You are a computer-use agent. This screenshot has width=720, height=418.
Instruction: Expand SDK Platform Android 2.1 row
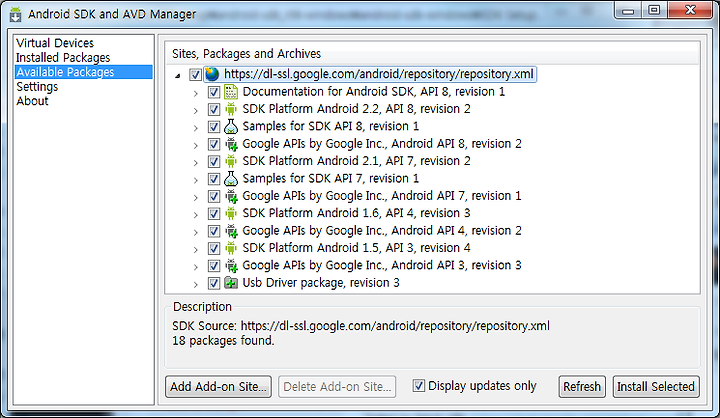click(196, 163)
